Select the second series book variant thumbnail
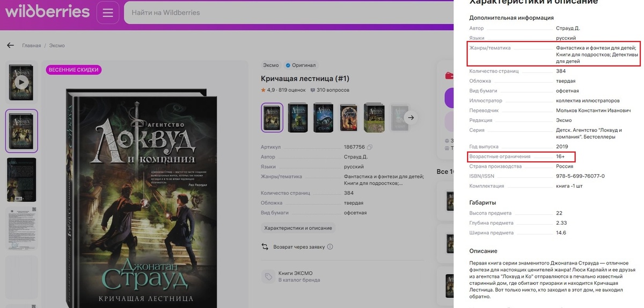Screen dimensions: 644x308 pyautogui.click(x=297, y=117)
